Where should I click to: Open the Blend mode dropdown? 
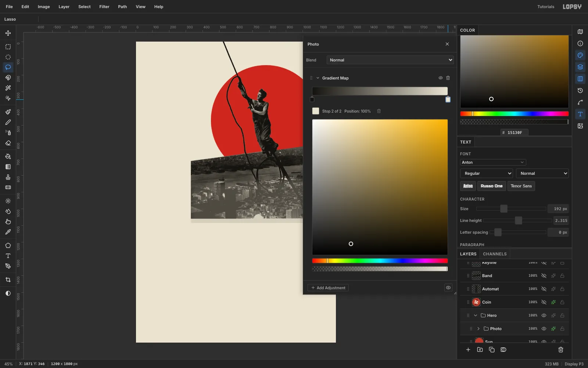click(x=390, y=60)
